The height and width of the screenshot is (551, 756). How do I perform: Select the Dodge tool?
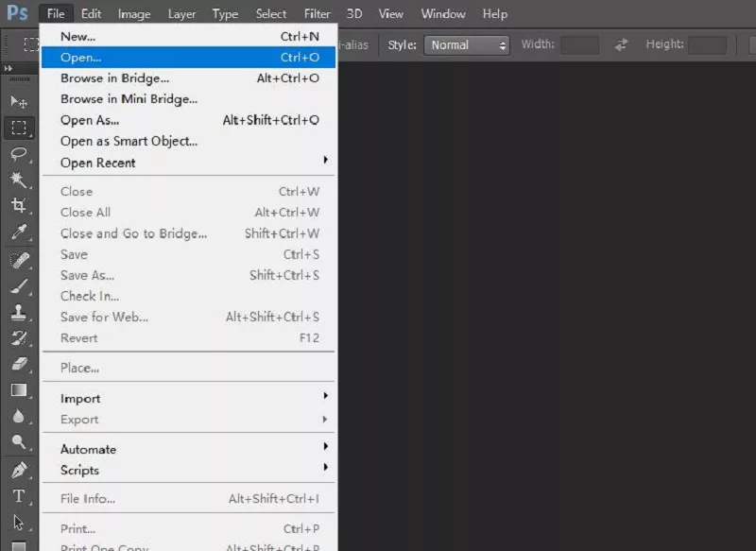pyautogui.click(x=19, y=441)
